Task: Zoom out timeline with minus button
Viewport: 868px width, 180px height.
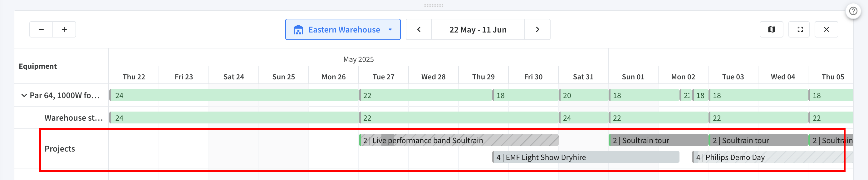Action: [x=41, y=30]
